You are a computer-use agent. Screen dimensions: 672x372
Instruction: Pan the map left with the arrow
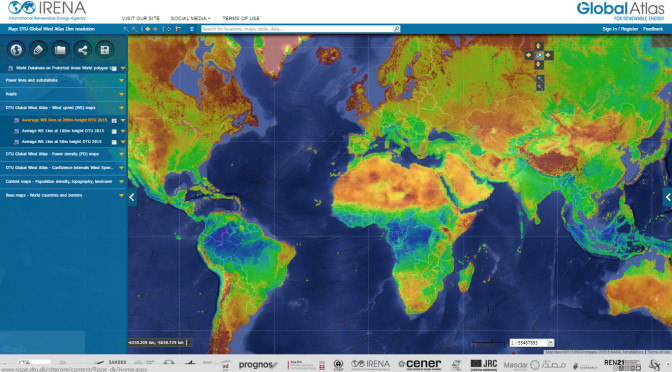pyautogui.click(x=529, y=55)
